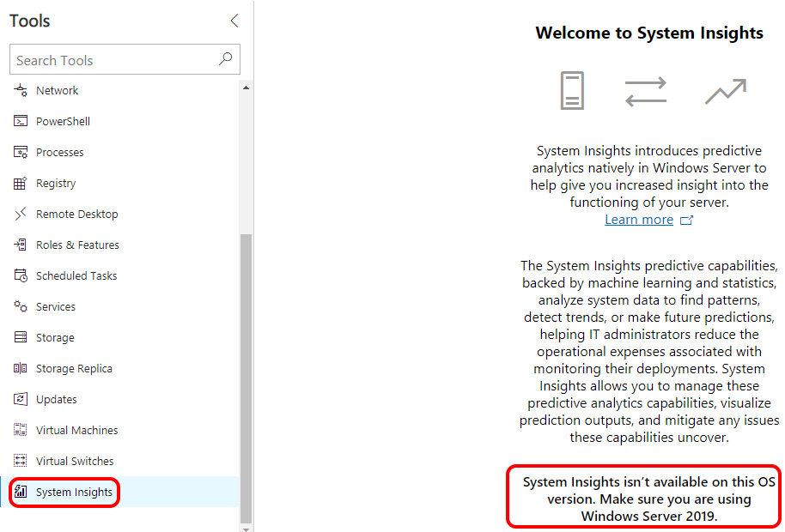The height and width of the screenshot is (532, 785).
Task: Focus the Search Tools input field
Action: 125,59
